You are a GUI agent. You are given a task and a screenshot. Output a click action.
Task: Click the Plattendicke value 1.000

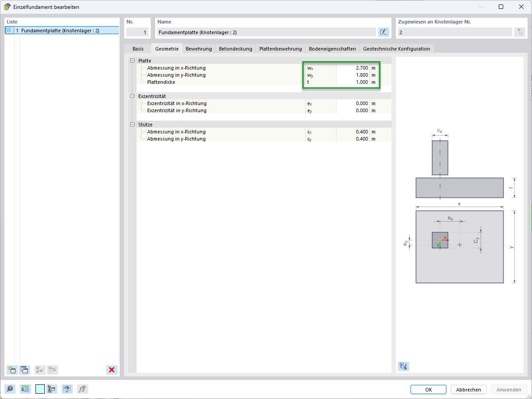(353, 82)
